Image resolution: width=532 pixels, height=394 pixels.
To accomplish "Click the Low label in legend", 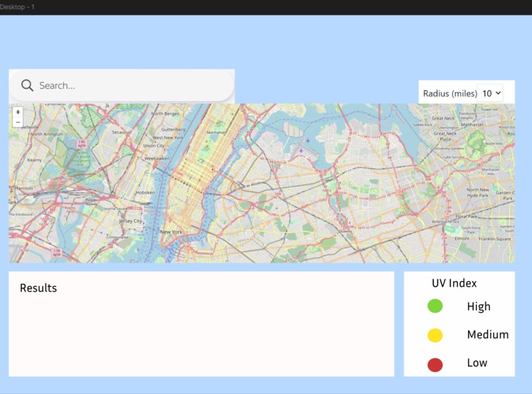I will coord(477,363).
